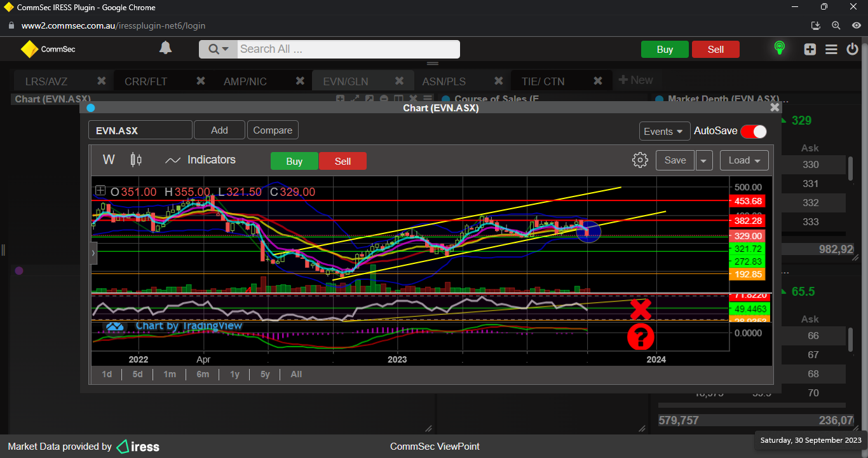Click the Market Depth panel scrollbar
Screen dimensions: 868x458
click(x=851, y=167)
